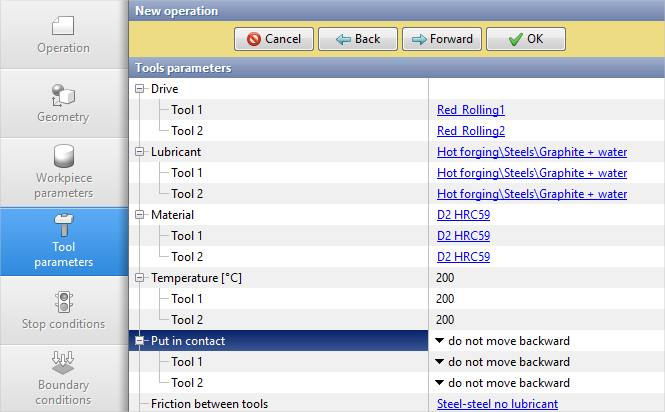Click the Cancel button
Viewport: 665px width, 412px height.
(x=273, y=39)
